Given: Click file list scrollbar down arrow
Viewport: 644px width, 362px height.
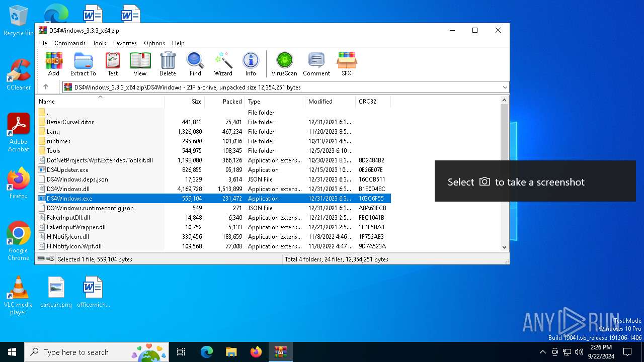Looking at the screenshot, I should [504, 247].
